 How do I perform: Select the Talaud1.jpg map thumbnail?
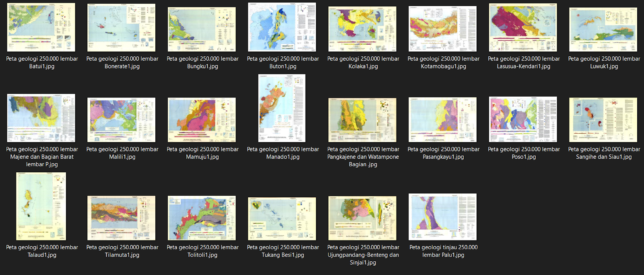click(x=41, y=206)
